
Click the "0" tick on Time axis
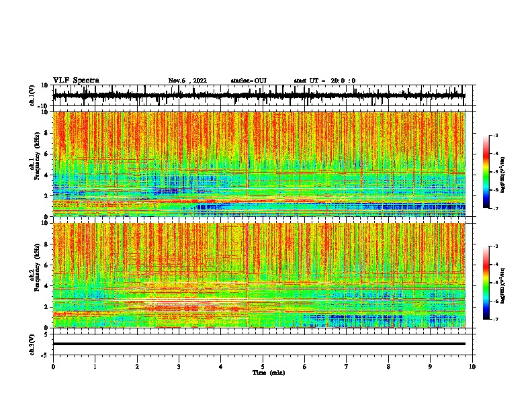[x=53, y=367]
